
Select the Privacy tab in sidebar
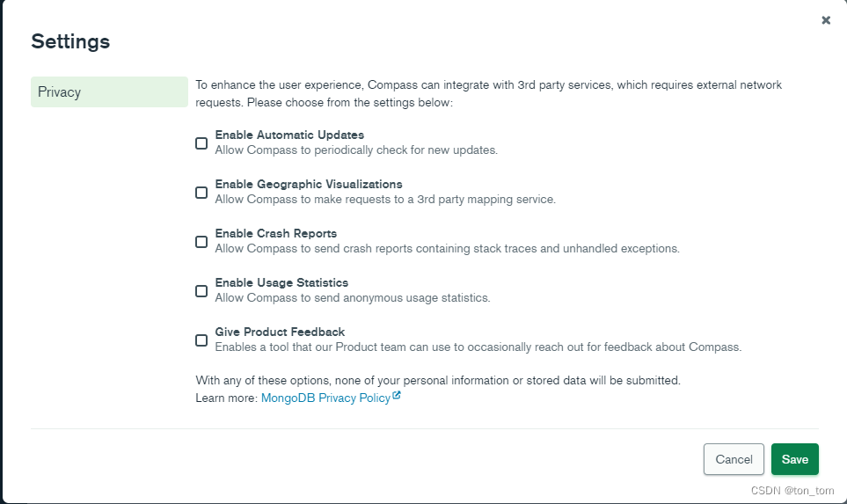pos(109,92)
